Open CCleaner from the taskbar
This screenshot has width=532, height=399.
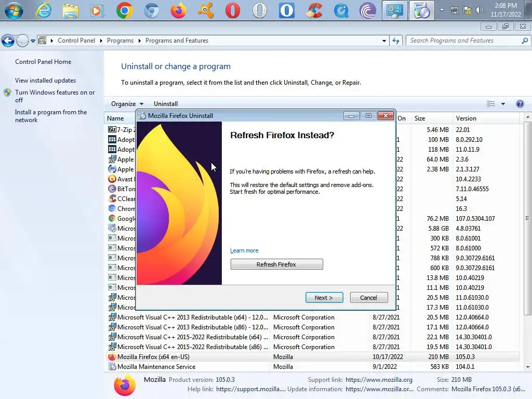314,10
